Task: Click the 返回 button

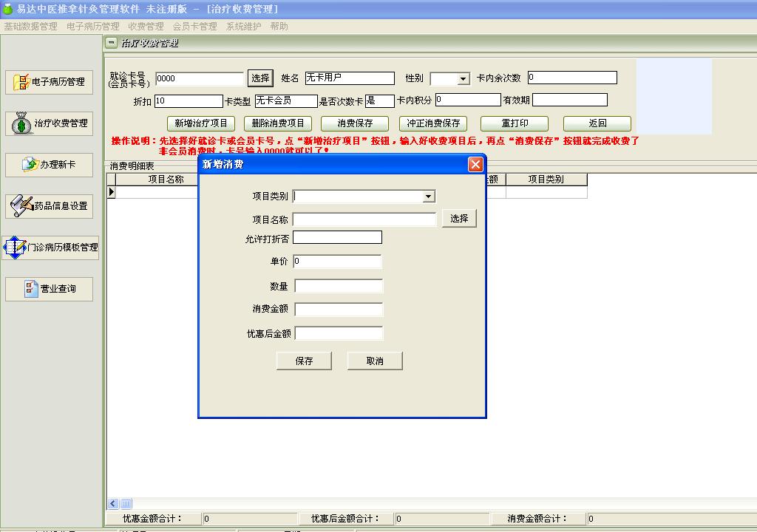Action: 597,123
